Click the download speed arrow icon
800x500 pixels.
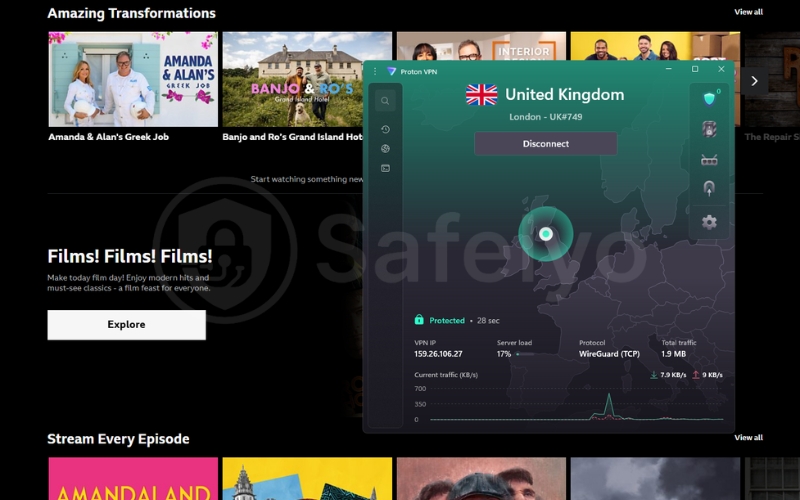654,374
